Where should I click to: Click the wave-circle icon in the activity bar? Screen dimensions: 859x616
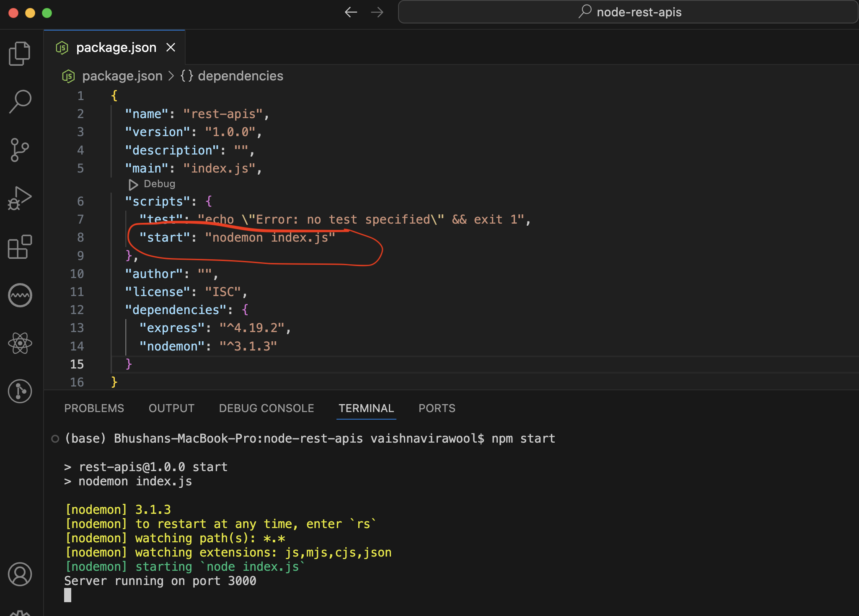tap(20, 295)
